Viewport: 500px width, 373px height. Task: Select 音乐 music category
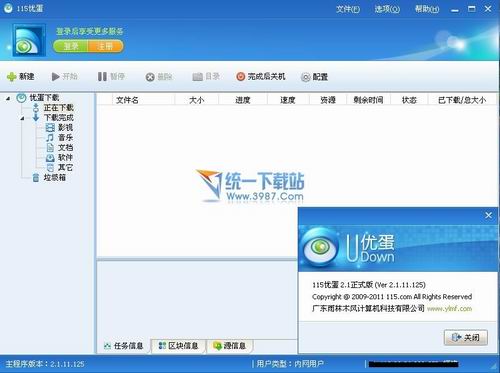59,137
